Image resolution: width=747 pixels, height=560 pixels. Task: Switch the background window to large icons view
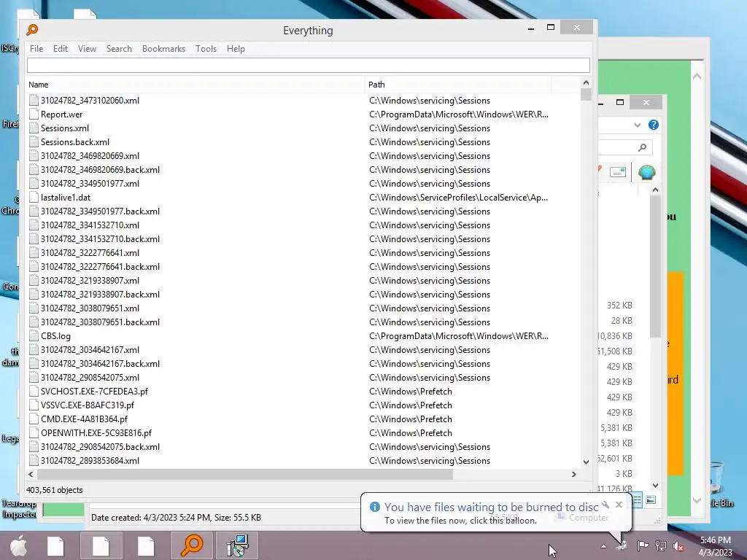coord(651,500)
